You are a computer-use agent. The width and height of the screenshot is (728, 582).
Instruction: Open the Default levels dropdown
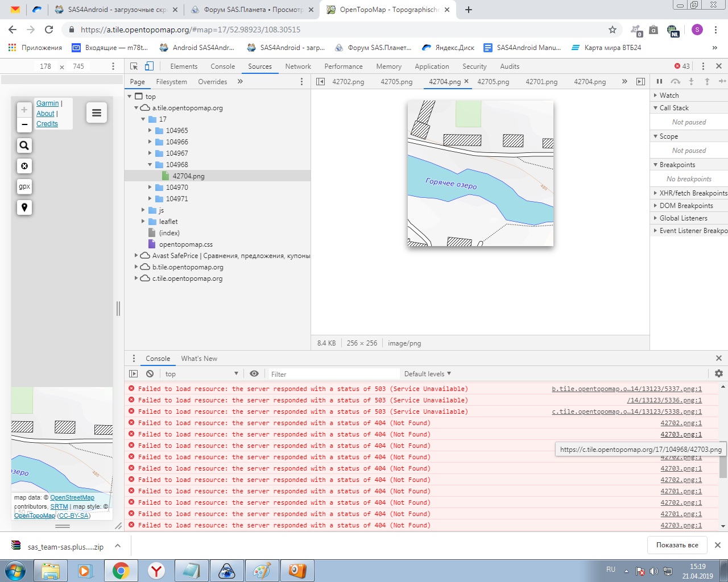427,374
